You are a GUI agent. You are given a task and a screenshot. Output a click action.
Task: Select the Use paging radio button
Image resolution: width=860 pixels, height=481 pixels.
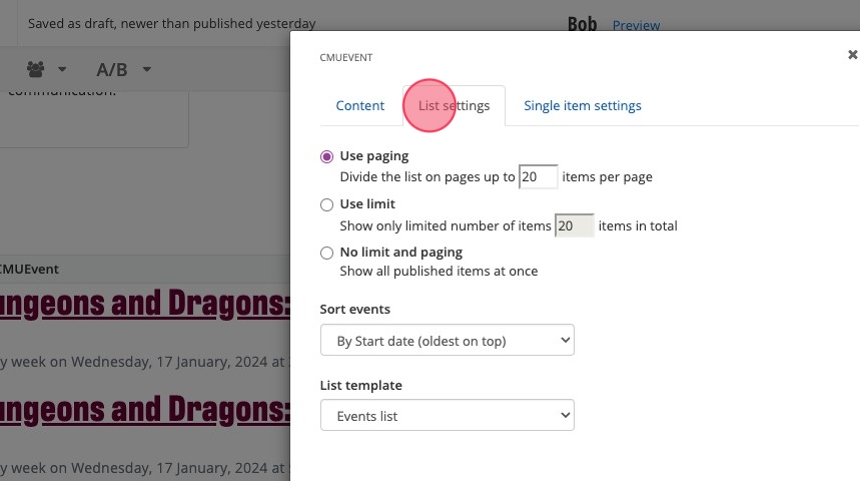327,157
